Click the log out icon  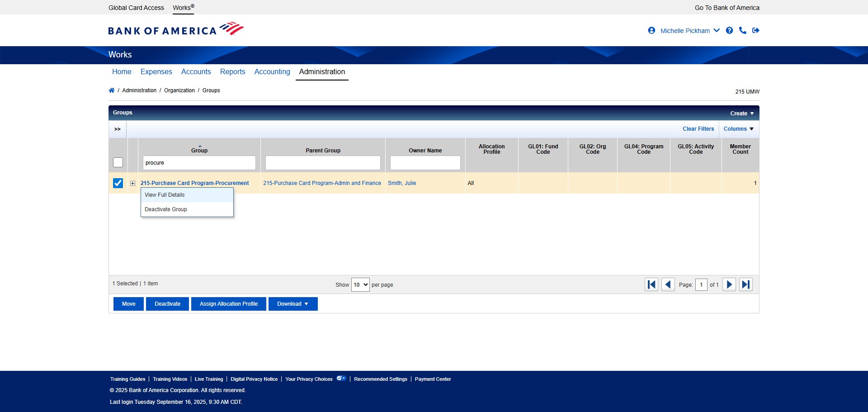pyautogui.click(x=756, y=30)
